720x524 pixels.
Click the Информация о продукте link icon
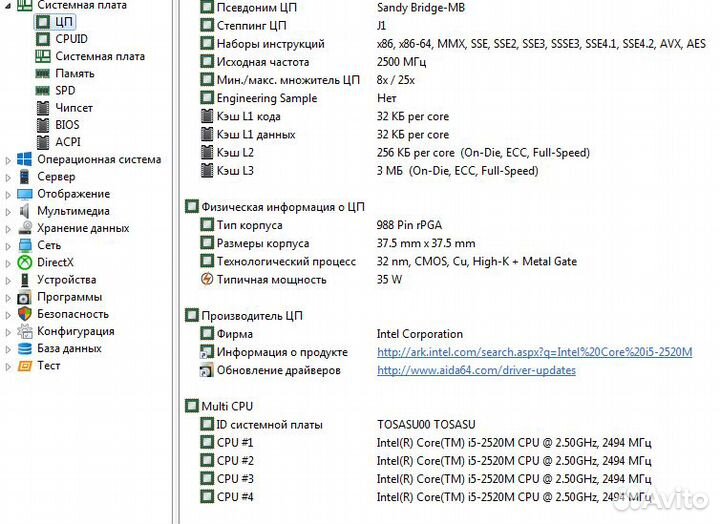pyautogui.click(x=207, y=352)
